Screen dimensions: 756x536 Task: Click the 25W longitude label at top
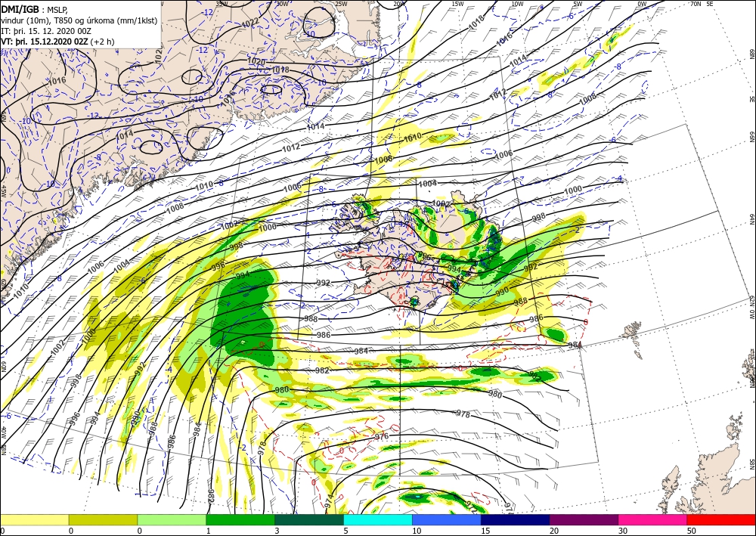[x=341, y=4]
